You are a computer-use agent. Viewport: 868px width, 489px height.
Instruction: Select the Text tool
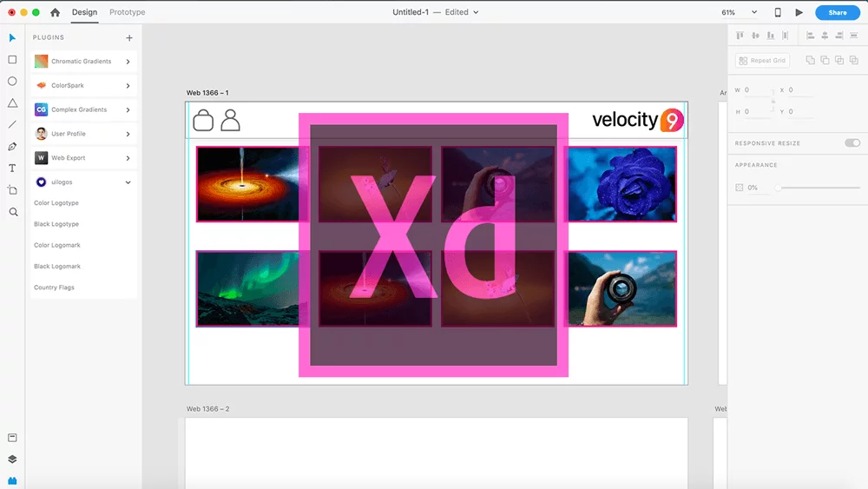point(12,168)
